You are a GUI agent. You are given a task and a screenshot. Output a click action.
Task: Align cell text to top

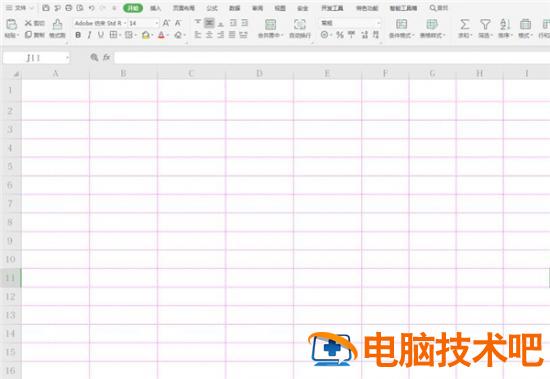click(198, 23)
